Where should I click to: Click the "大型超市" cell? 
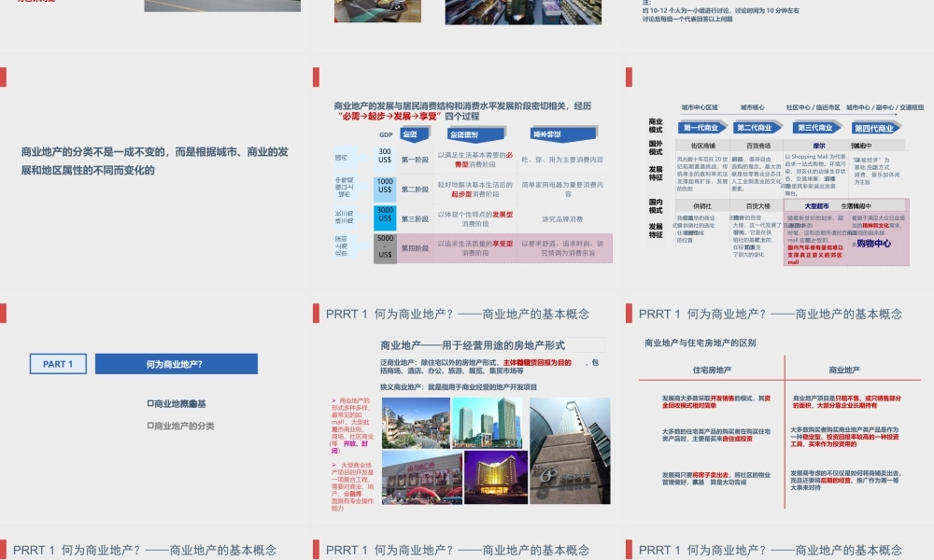tap(816, 206)
